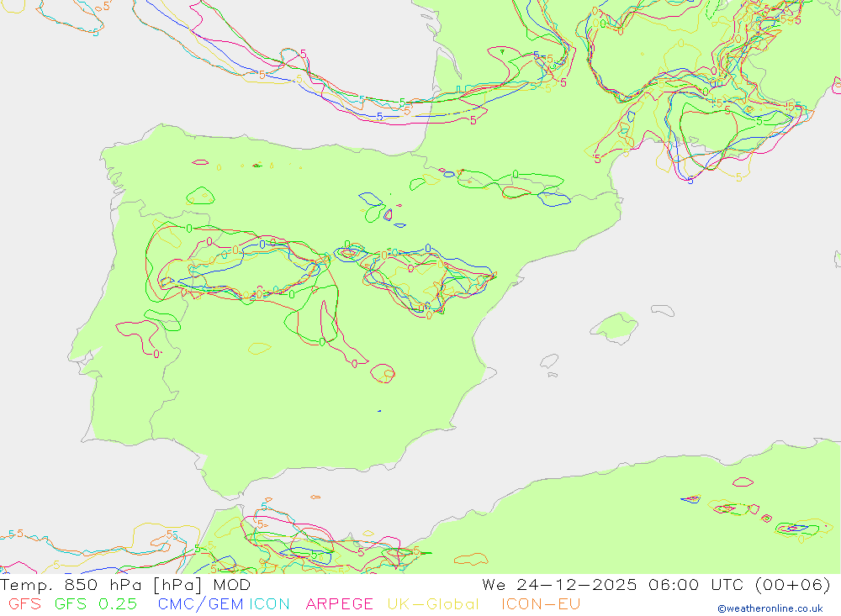Screen dimensions: 841x616
Task: Click the UK-Global legend label
Action: click(x=433, y=604)
